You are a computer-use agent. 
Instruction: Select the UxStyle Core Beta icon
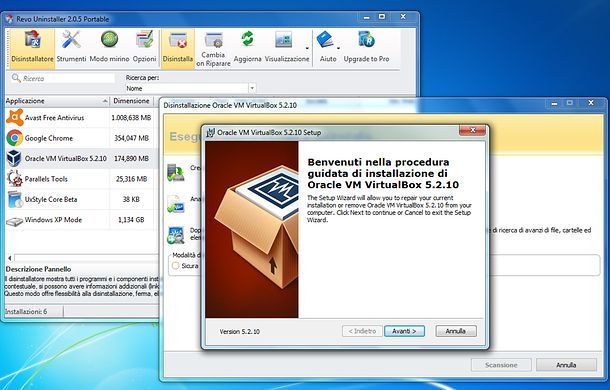tap(15, 199)
